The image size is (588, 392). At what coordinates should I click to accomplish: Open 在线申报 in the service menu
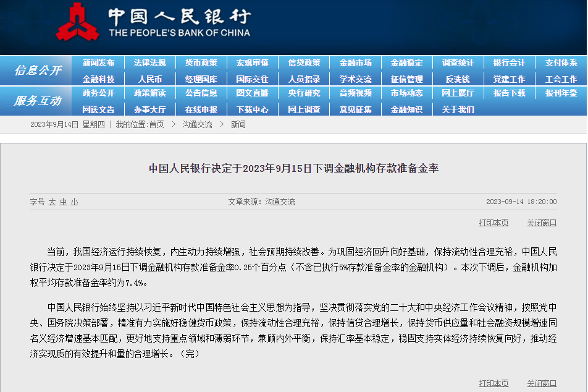[201, 109]
